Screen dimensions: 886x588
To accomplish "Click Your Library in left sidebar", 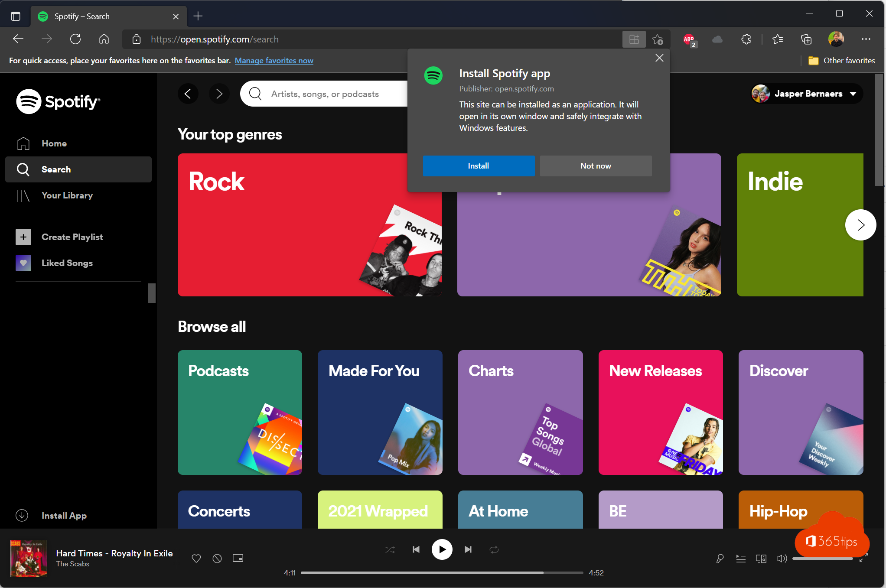I will pos(67,195).
